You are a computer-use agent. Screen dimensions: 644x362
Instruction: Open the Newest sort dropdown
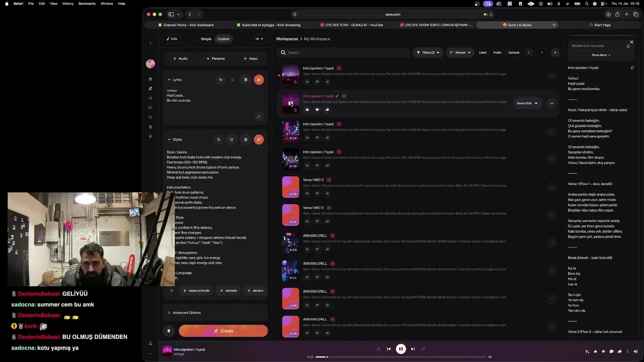coord(460,52)
